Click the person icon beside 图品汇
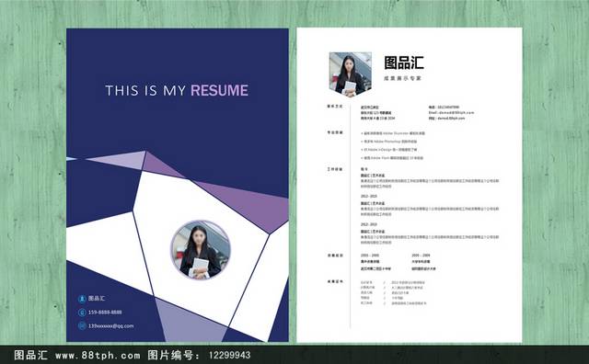This screenshot has height=364, width=589. (x=82, y=299)
